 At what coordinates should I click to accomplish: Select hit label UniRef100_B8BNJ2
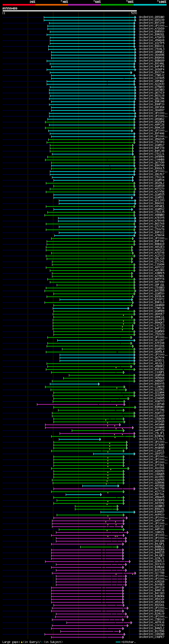coord(152,547)
